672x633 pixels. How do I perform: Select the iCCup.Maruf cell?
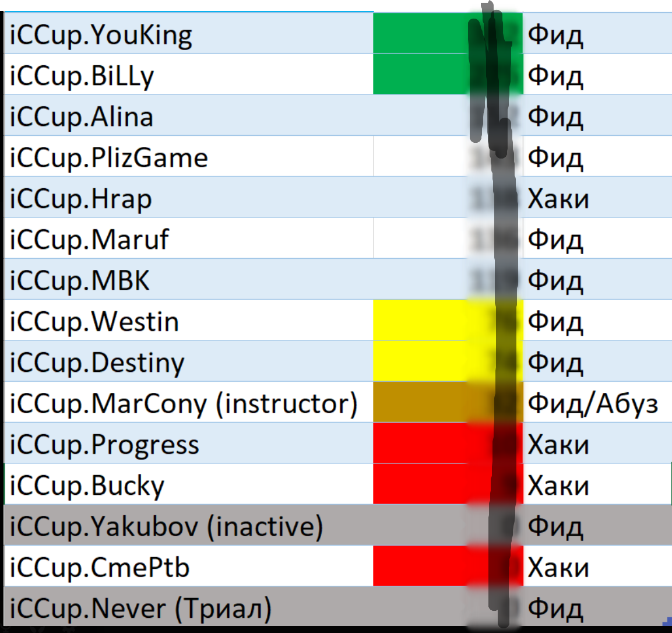[x=189, y=238]
